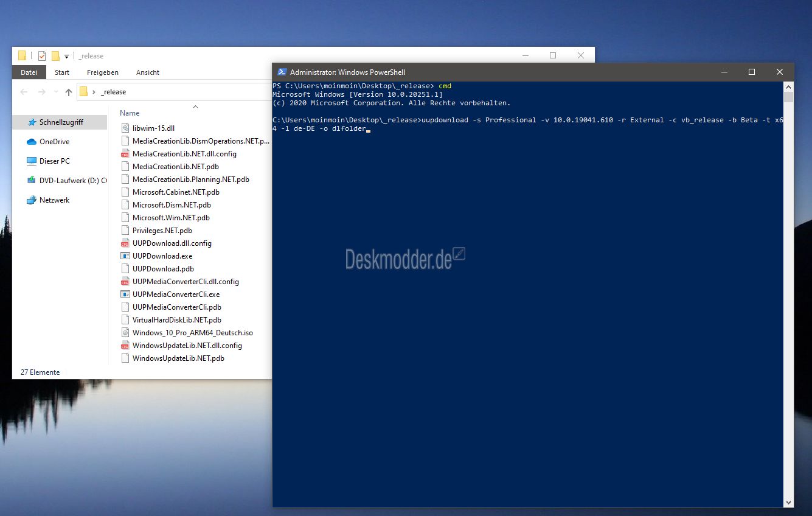Click the PowerShell window title icon
This screenshot has height=516, width=812.
[282, 72]
